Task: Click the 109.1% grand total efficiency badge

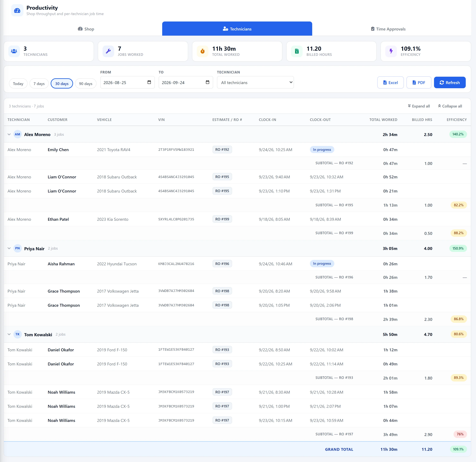Action: 458,449
